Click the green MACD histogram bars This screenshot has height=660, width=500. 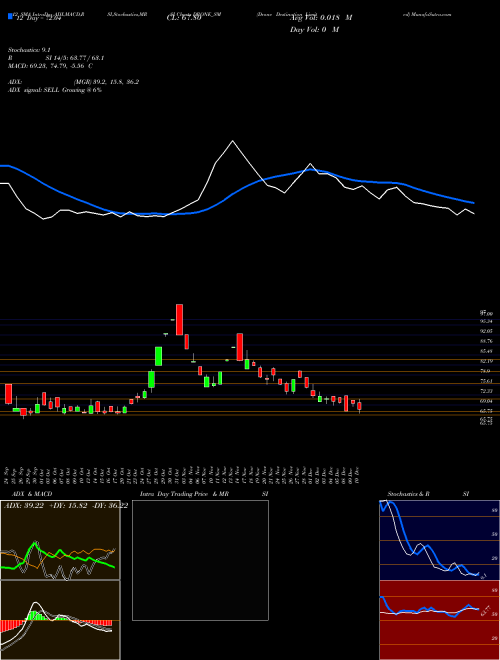(x=37, y=616)
